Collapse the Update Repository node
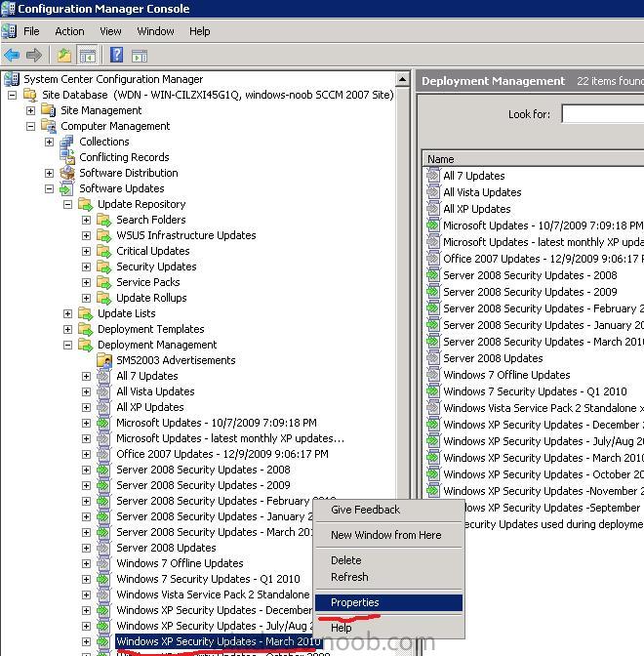 pyautogui.click(x=67, y=205)
